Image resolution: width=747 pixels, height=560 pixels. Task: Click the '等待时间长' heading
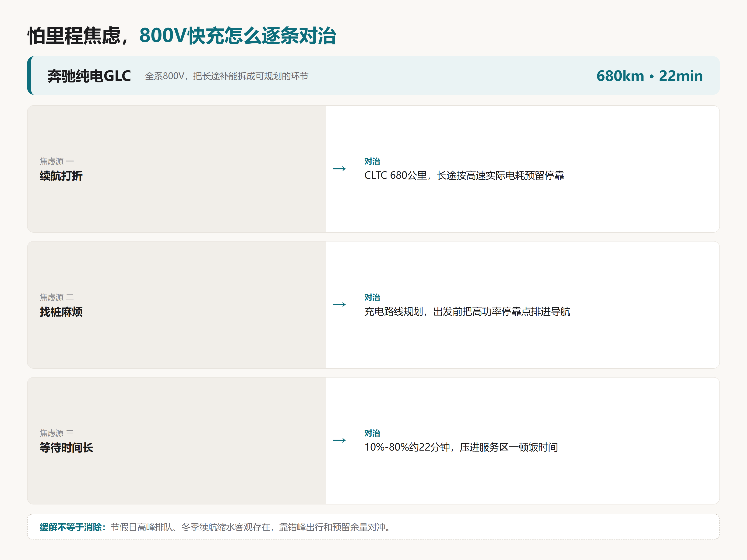pos(67,448)
